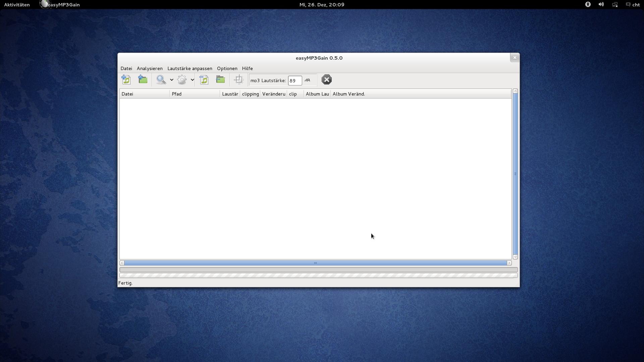Click the Album Veränd. column header
This screenshot has height=362, width=644.
421,94
